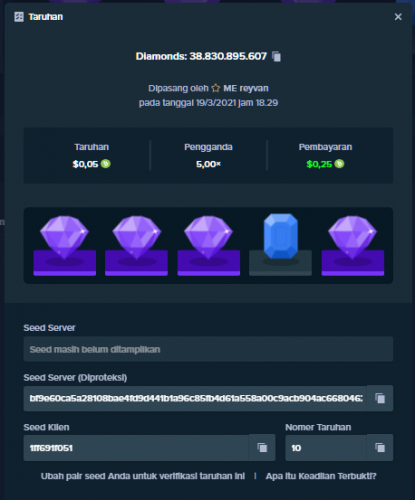This screenshot has height=500, width=415.
Task: Select the Seed Server (Diproteksi) hash field
Action: 195,398
